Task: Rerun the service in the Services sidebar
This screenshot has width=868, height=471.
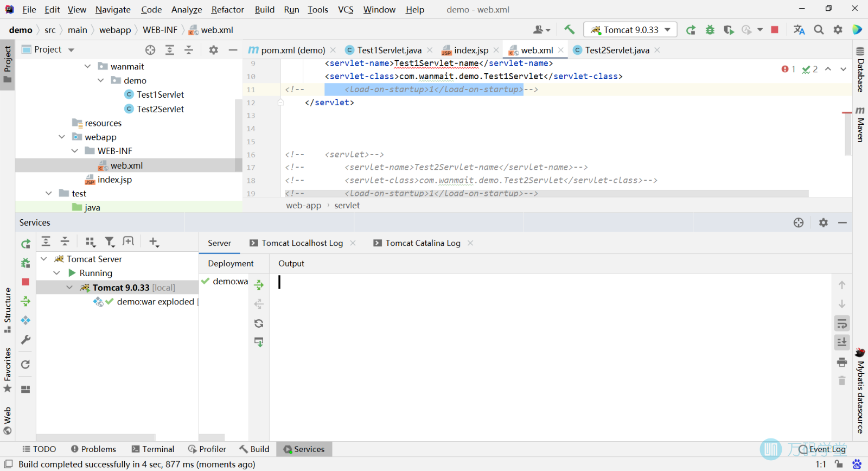Action: [x=25, y=244]
